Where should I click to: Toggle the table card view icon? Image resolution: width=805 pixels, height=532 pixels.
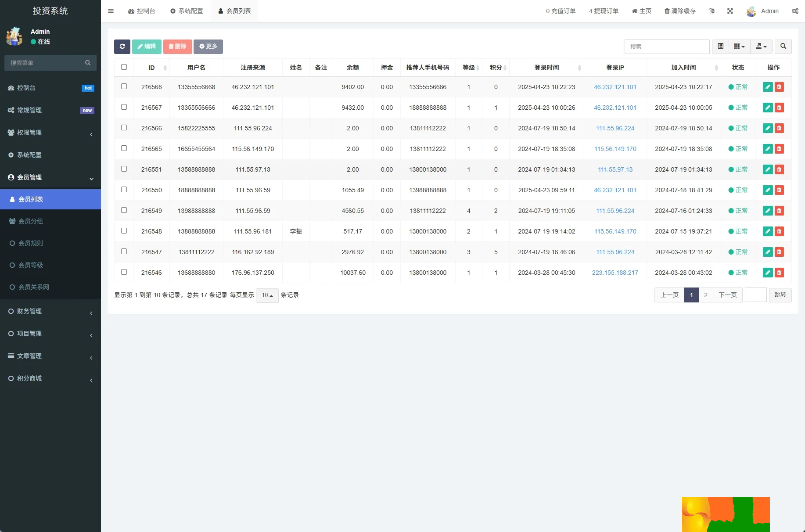click(x=720, y=47)
